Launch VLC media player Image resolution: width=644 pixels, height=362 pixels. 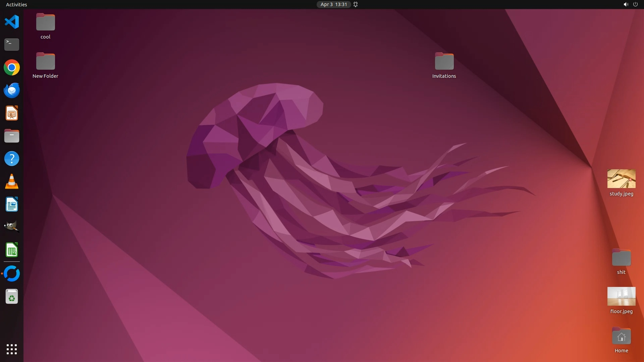(12, 181)
